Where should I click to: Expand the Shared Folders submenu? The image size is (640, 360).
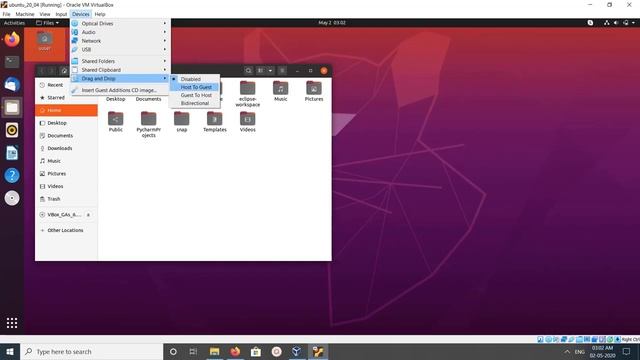coord(120,61)
